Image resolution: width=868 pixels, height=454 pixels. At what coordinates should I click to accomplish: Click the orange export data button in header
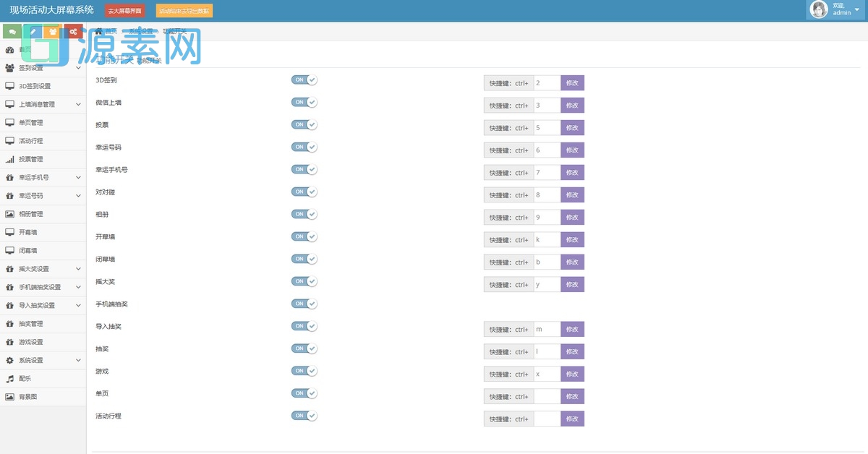(184, 11)
